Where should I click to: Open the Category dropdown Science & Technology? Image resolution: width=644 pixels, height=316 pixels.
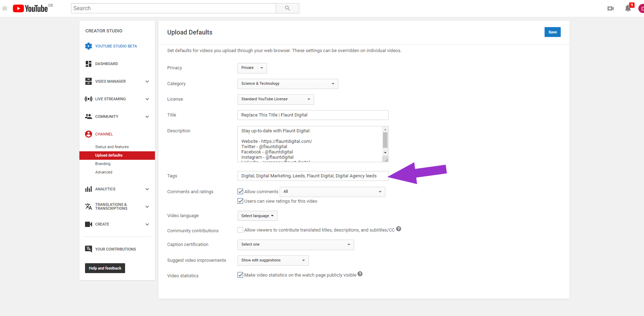[288, 84]
